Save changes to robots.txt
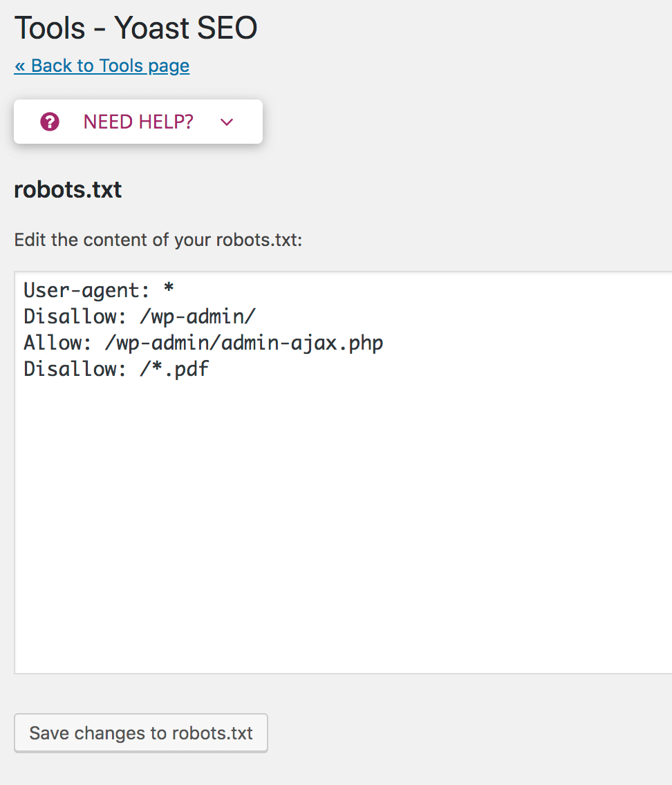The image size is (672, 785). point(141,733)
